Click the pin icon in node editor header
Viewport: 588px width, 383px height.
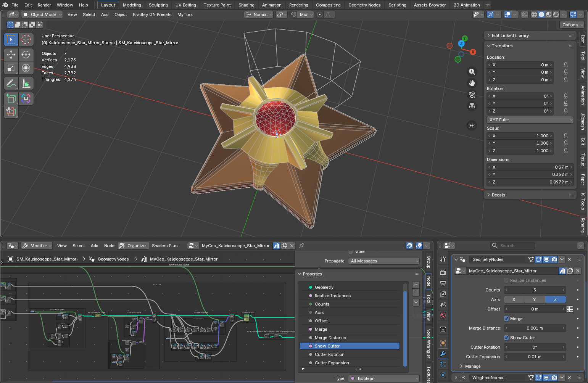301,246
